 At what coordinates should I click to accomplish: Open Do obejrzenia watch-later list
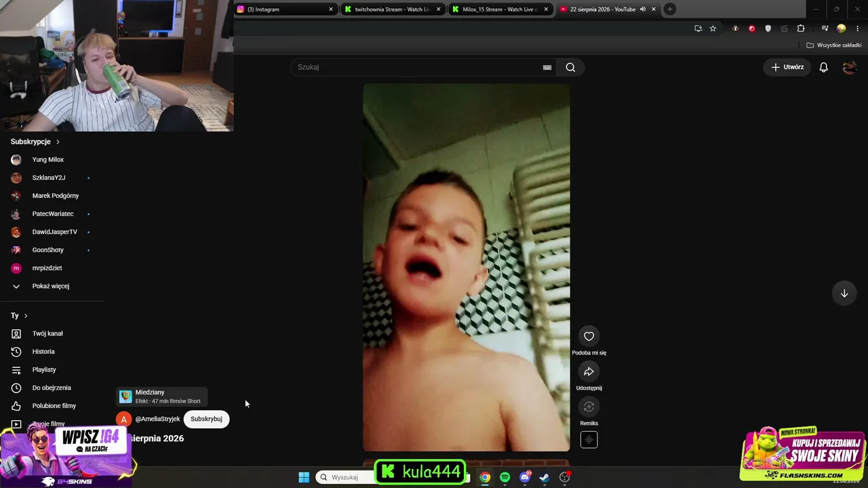[52, 388]
